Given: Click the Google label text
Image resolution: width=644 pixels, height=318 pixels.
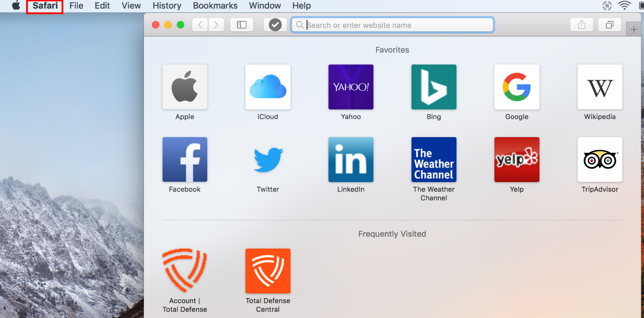Looking at the screenshot, I should click(517, 117).
